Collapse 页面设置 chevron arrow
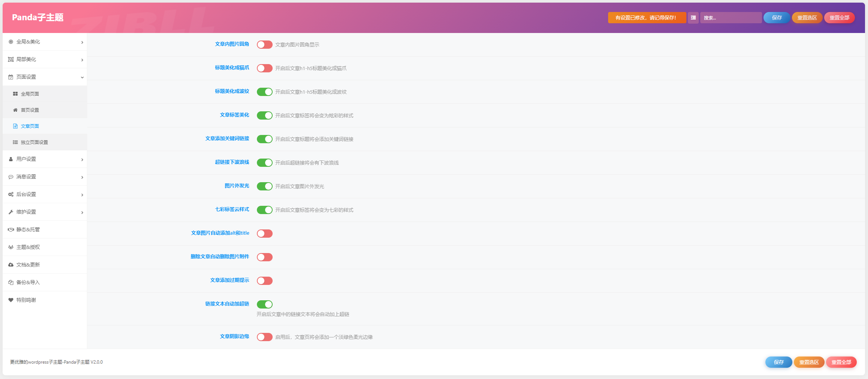868x379 pixels. (x=82, y=78)
